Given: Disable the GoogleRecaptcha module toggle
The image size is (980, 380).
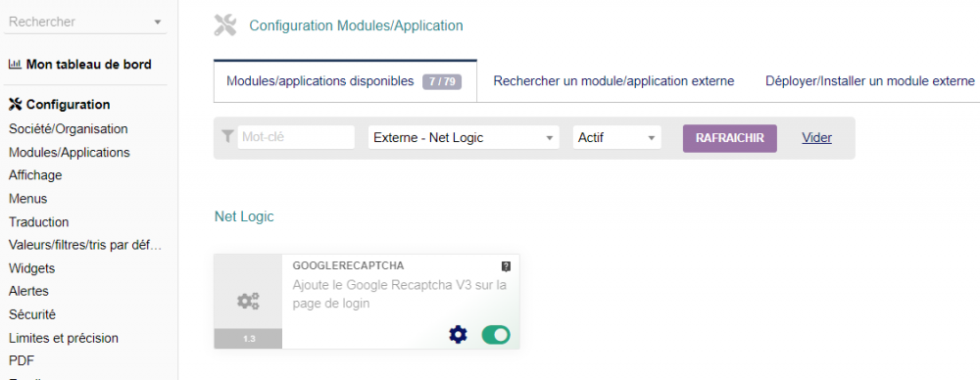Looking at the screenshot, I should (496, 335).
